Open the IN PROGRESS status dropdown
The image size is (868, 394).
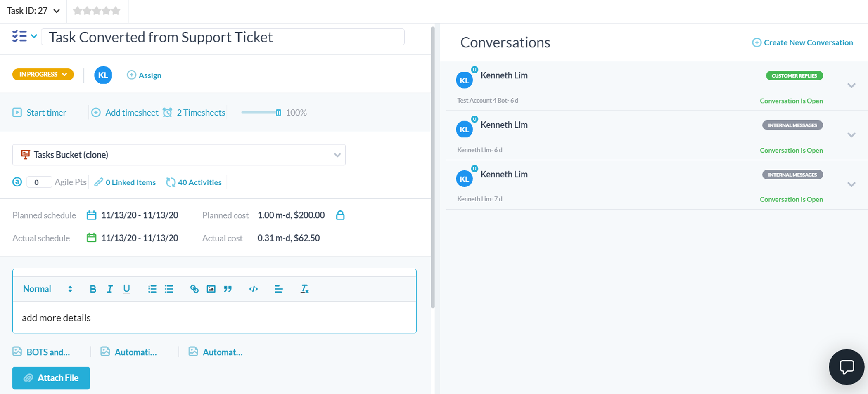click(x=43, y=74)
